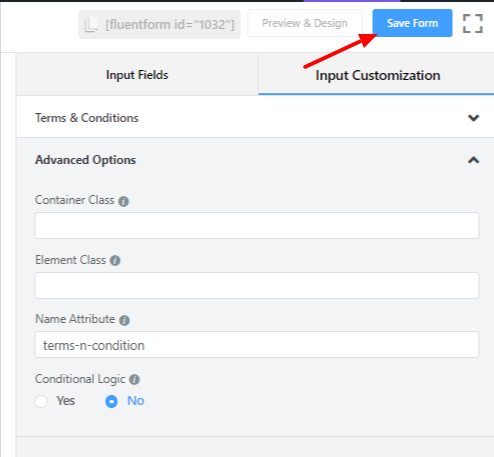Toggle the Advanced Options section header
This screenshot has height=457, width=494.
click(255, 160)
